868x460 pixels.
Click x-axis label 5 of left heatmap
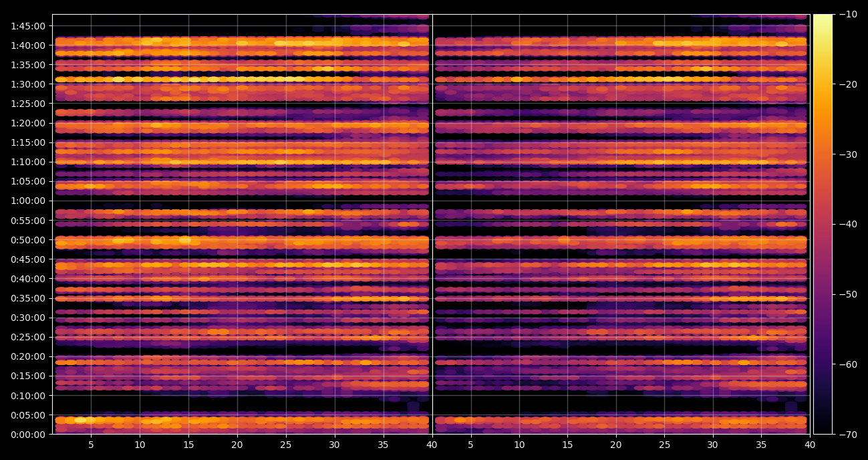(91, 445)
